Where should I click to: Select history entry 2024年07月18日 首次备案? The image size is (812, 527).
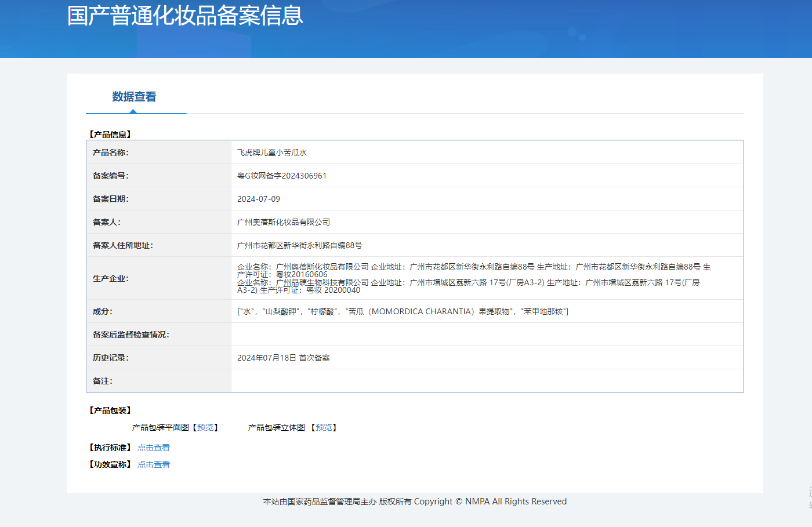(284, 358)
